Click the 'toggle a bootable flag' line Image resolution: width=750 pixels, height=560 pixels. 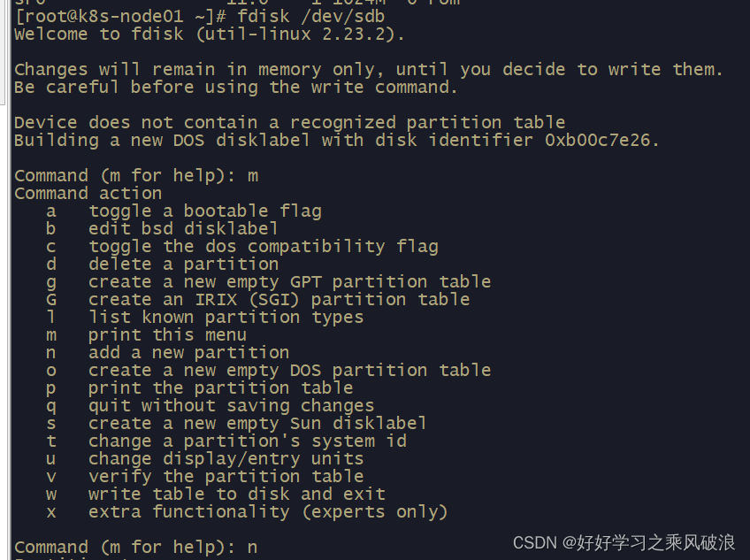(x=184, y=211)
